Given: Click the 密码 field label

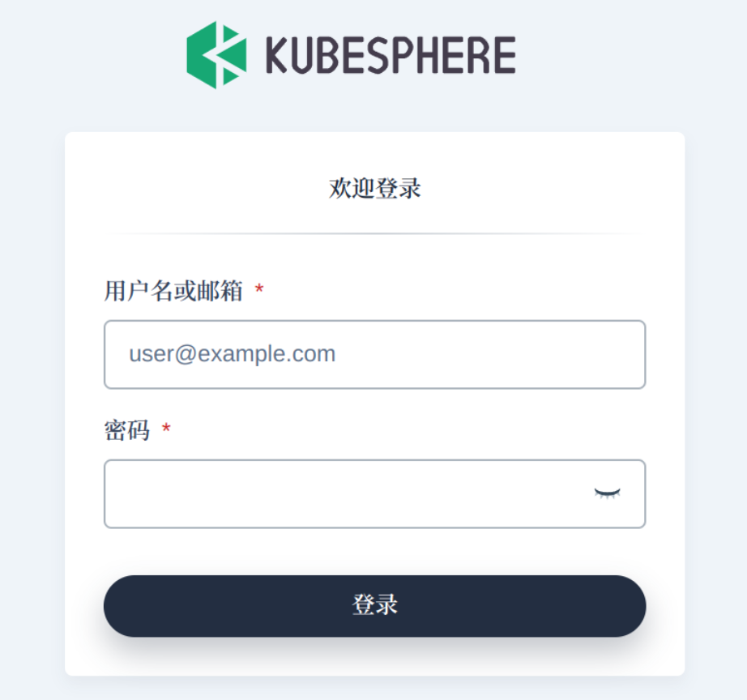Looking at the screenshot, I should [126, 430].
